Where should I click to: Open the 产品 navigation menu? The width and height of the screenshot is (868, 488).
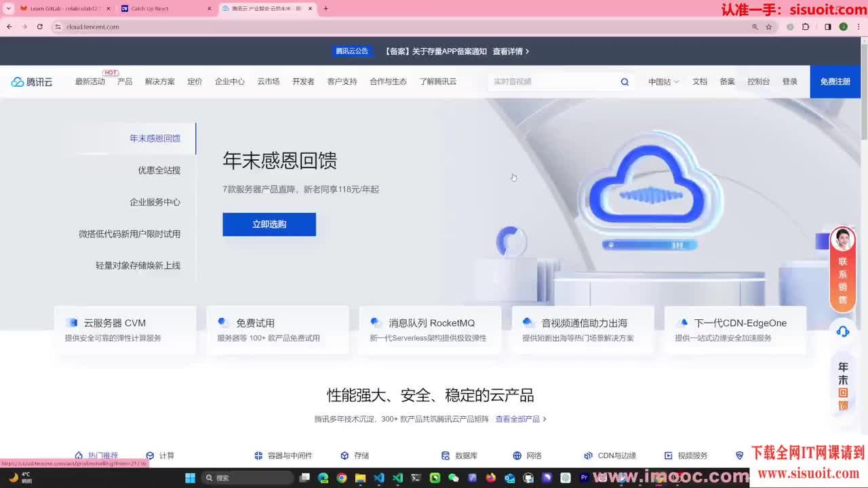click(x=125, y=81)
